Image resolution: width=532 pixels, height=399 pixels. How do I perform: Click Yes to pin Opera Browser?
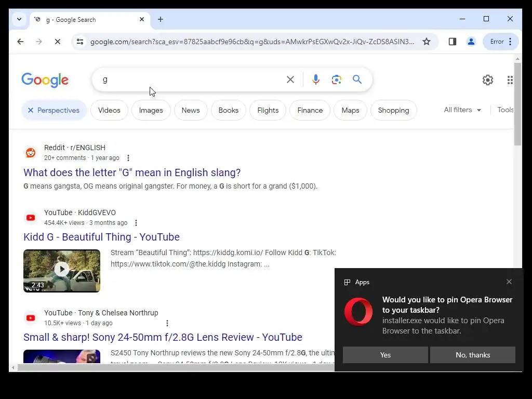(385, 355)
